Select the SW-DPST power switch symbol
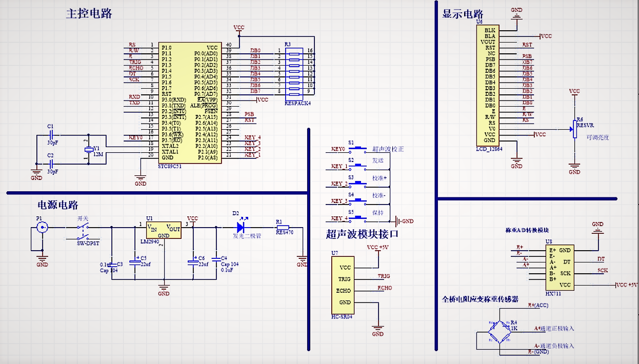This screenshot has height=364, width=639. coord(83,233)
